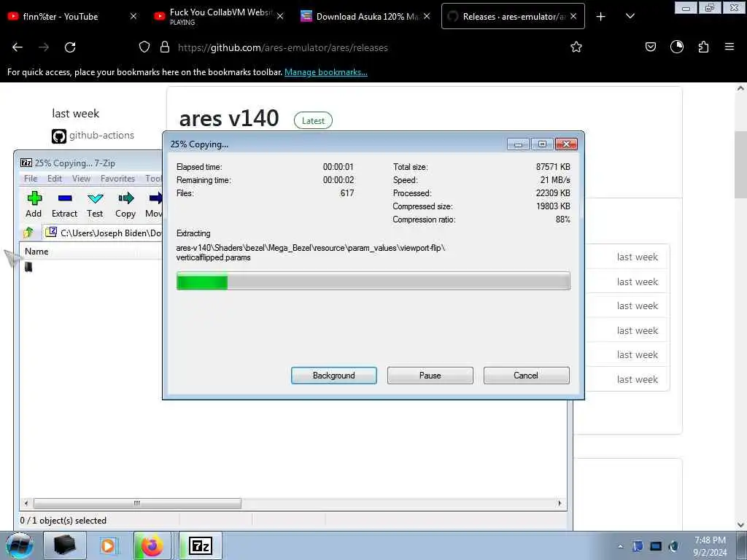Click "0 / 1 object(s) selected" status
This screenshot has height=560, width=747.
(x=63, y=521)
